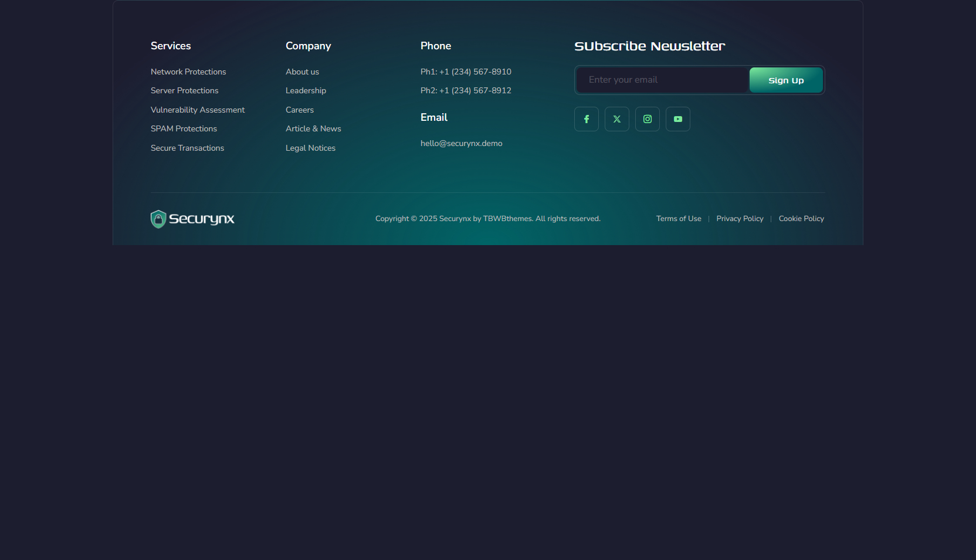Viewport: 976px width, 560px height.
Task: Go to the Leadership page
Action: point(306,90)
